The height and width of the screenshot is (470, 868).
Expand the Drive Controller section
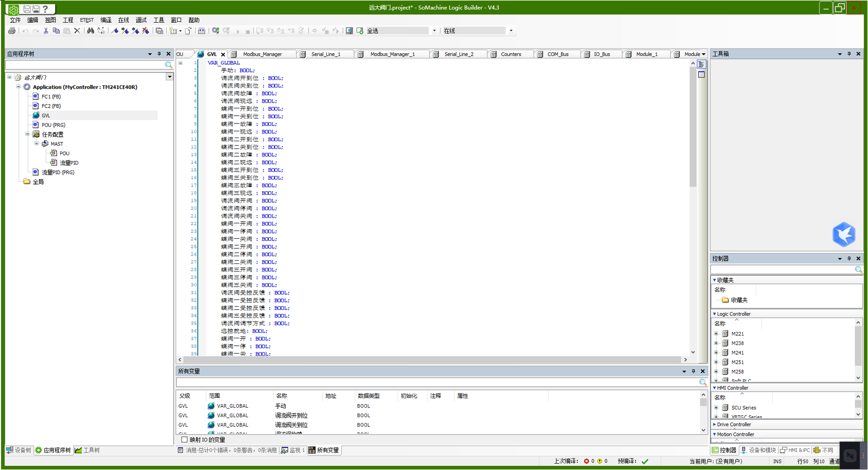coord(715,425)
